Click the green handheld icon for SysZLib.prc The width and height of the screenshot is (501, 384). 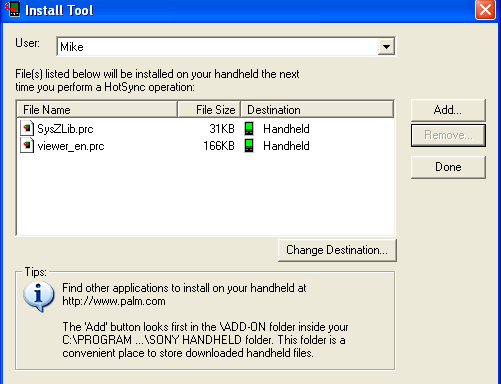pos(249,128)
